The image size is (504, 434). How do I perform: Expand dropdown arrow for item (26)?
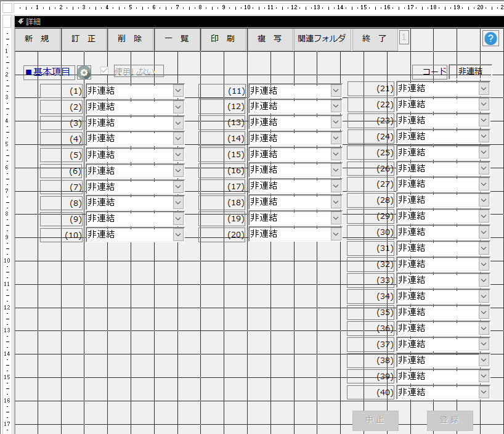[x=484, y=168]
